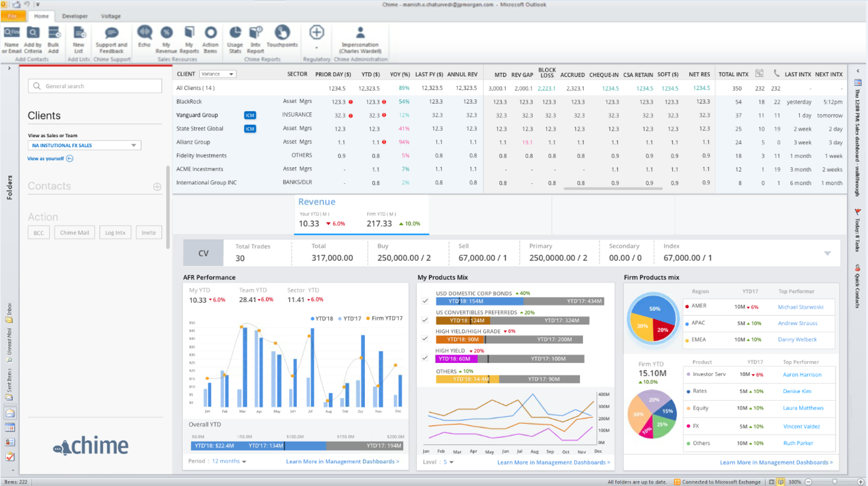This screenshot has width=868, height=486.
Task: Open Tasks view in navigation pane
Action: 10,456
